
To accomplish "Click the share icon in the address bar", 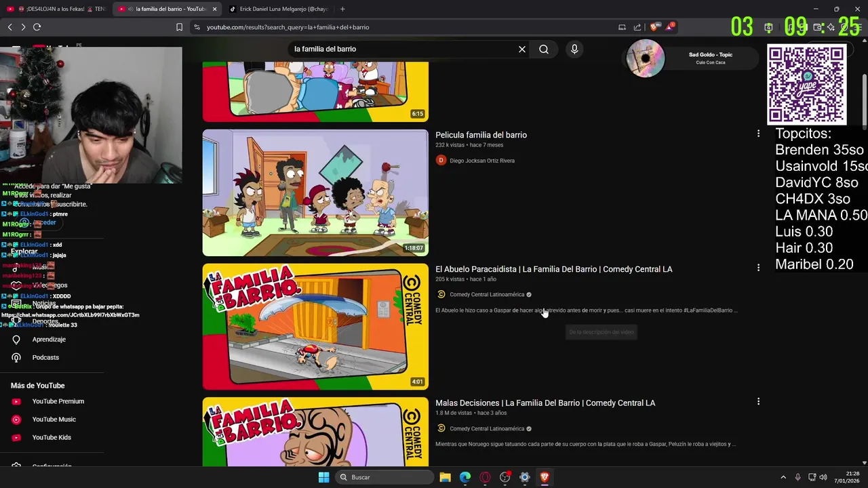I will tap(637, 27).
